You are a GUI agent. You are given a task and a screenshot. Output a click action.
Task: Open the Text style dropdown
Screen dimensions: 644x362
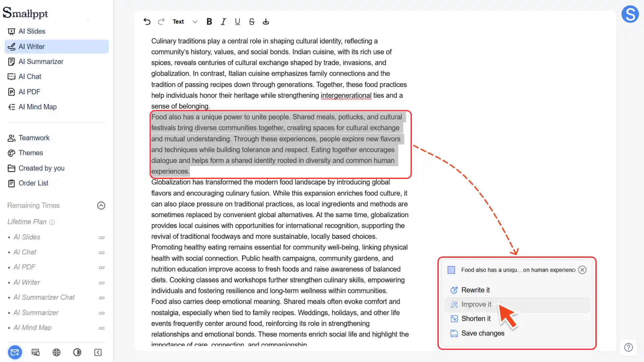pos(185,21)
